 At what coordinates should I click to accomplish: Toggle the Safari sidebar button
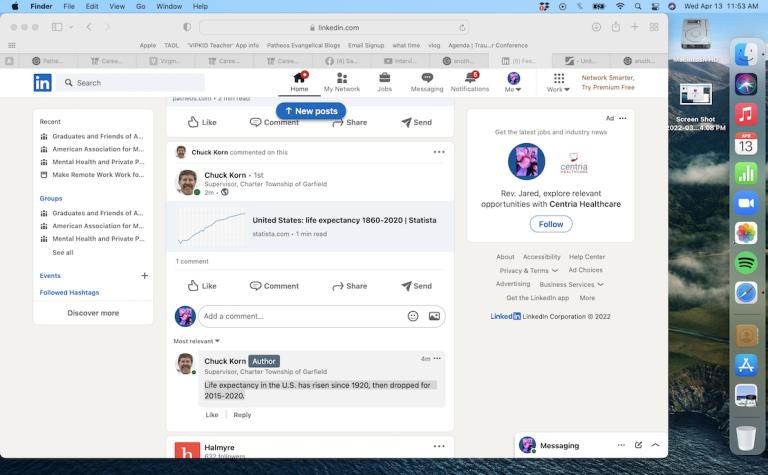coord(57,27)
